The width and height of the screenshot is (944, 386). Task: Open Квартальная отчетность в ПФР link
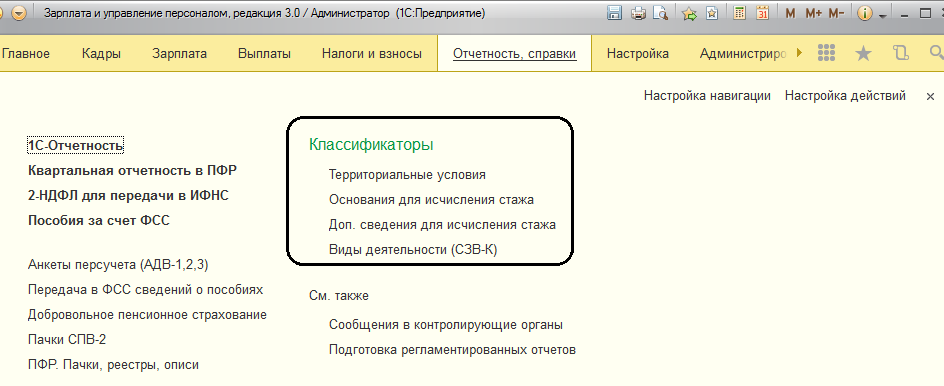[132, 170]
